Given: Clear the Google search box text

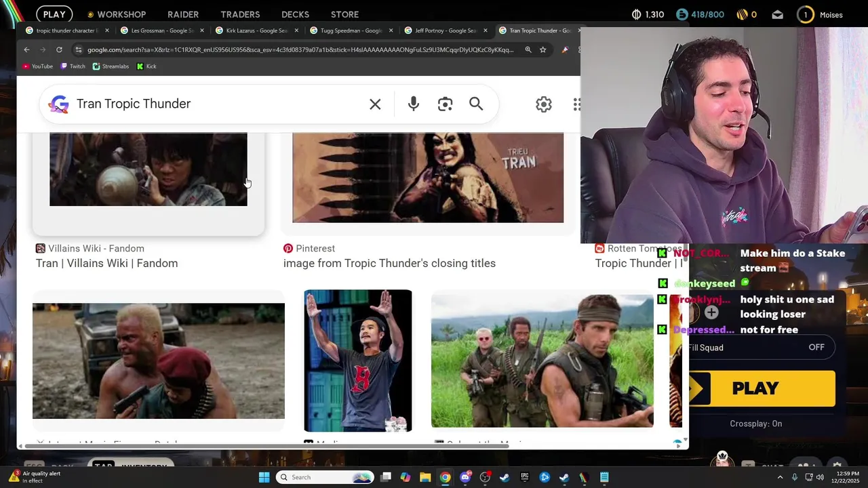Looking at the screenshot, I should click(x=375, y=104).
